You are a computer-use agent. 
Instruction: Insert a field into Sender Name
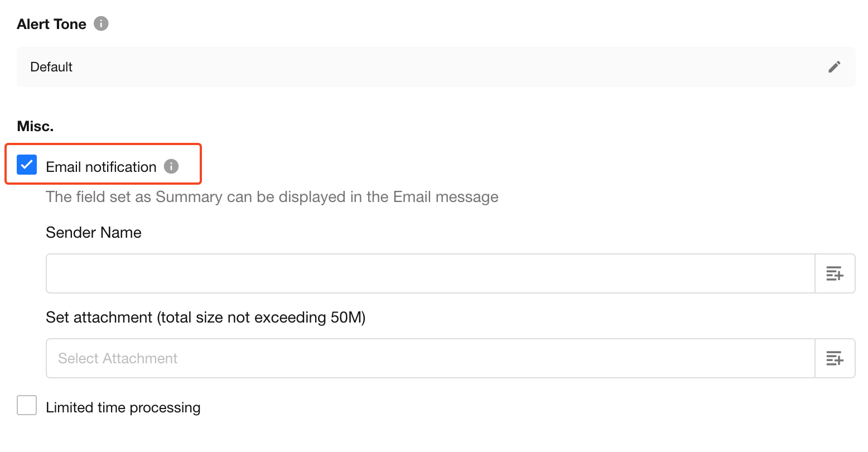[x=835, y=273]
